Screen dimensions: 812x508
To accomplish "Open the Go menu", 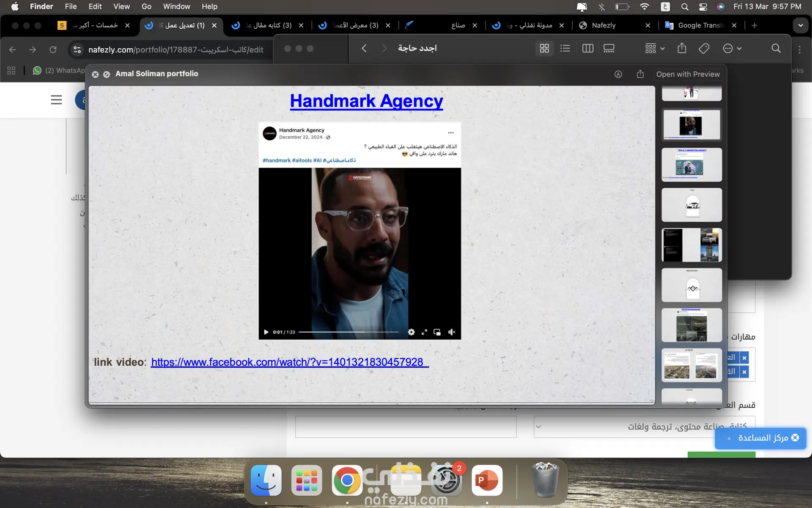I will (146, 6).
